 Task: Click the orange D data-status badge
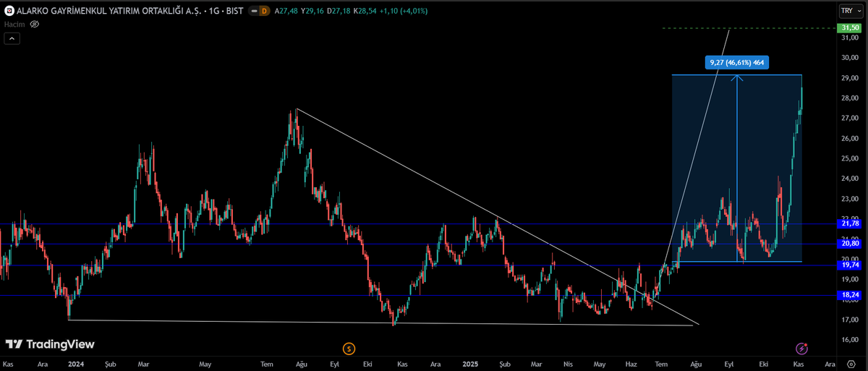264,11
